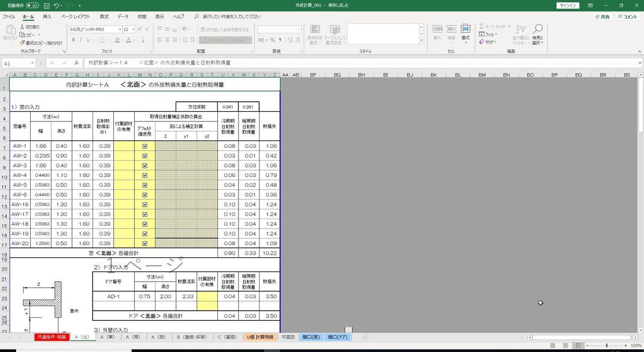This screenshot has width=644, height=352.
Task: Click the Increase Decimal icon
Action: (x=289, y=40)
